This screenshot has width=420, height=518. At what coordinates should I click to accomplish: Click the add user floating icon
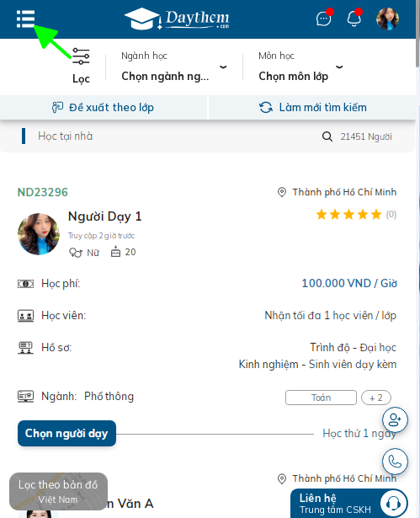tap(395, 420)
